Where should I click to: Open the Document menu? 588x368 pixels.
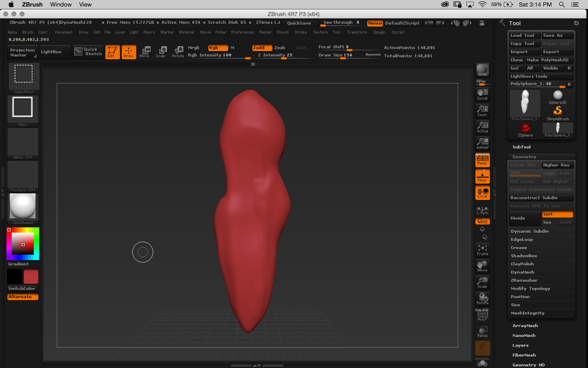point(64,32)
